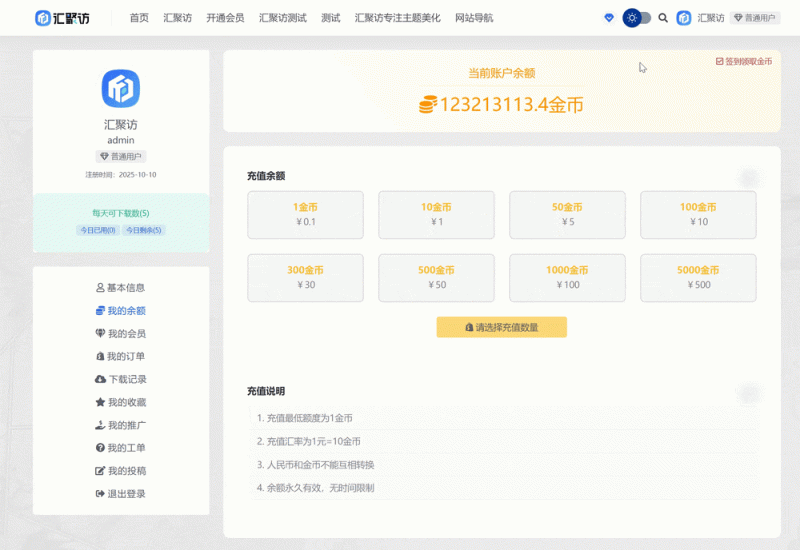
Task: Click the 普通用户 badge in the header
Action: (x=755, y=18)
